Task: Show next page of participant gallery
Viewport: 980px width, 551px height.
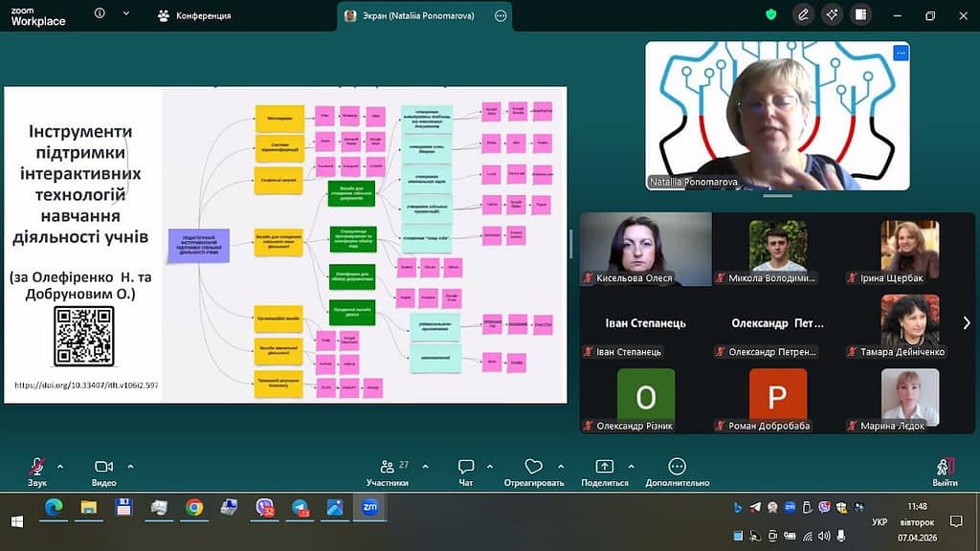Action: click(966, 323)
